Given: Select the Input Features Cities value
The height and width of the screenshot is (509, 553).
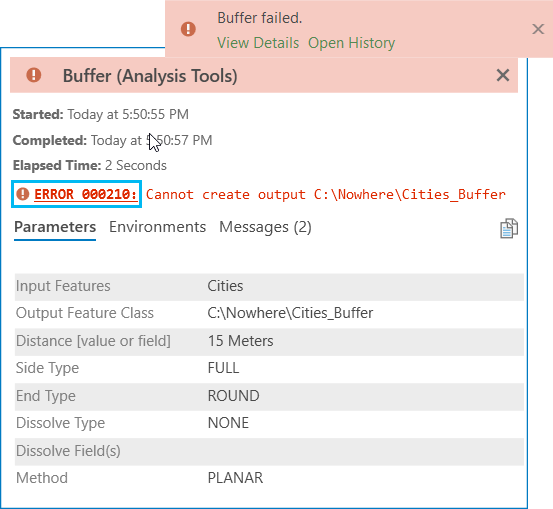Looking at the screenshot, I should (225, 286).
